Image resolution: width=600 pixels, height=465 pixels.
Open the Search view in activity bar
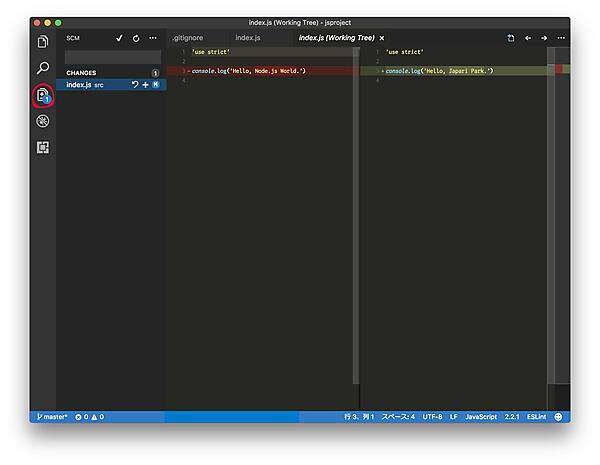pos(43,68)
